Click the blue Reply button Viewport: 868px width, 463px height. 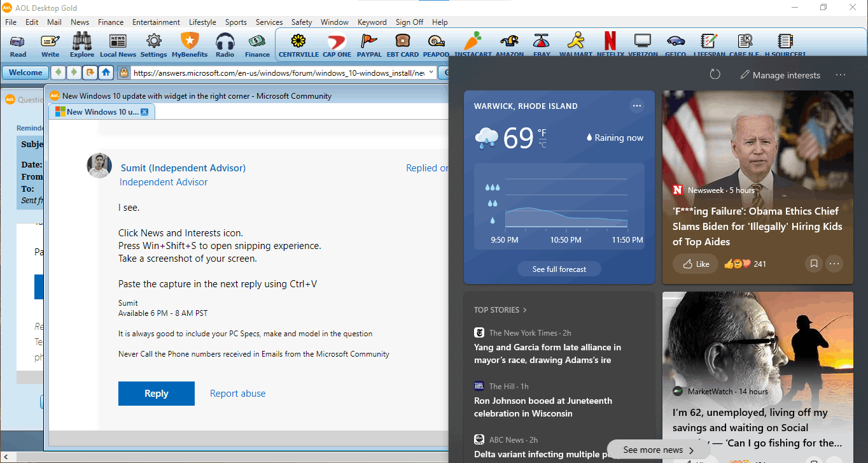pos(157,394)
